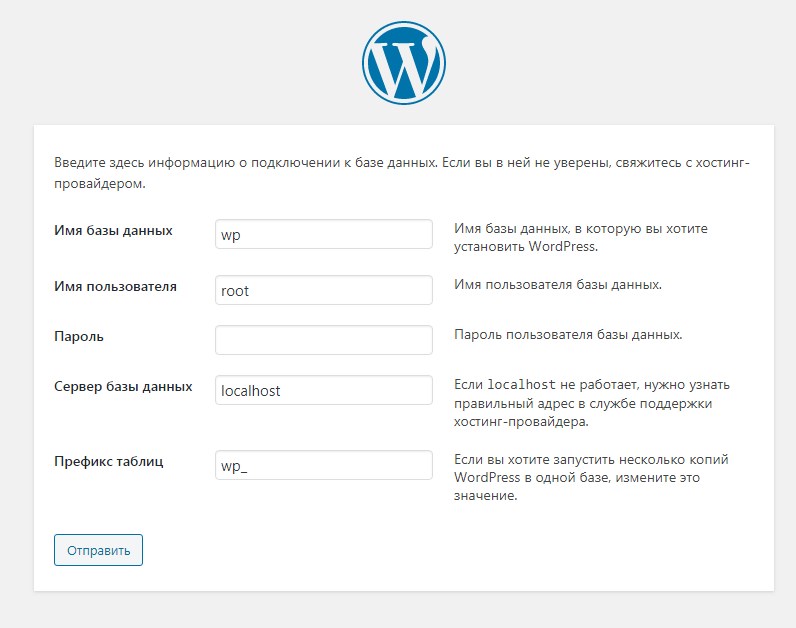Click the 'Сервер базы данных' label
Image resolution: width=796 pixels, height=628 pixels.
coord(123,386)
